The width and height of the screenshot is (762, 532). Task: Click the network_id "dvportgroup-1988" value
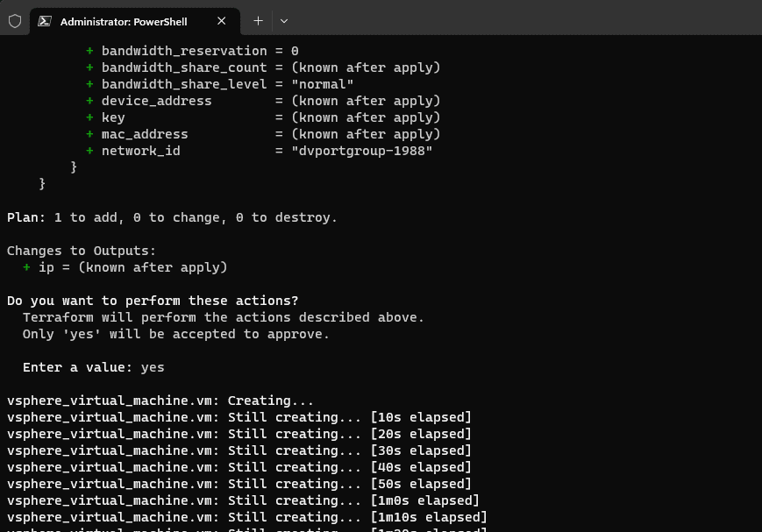[362, 151]
